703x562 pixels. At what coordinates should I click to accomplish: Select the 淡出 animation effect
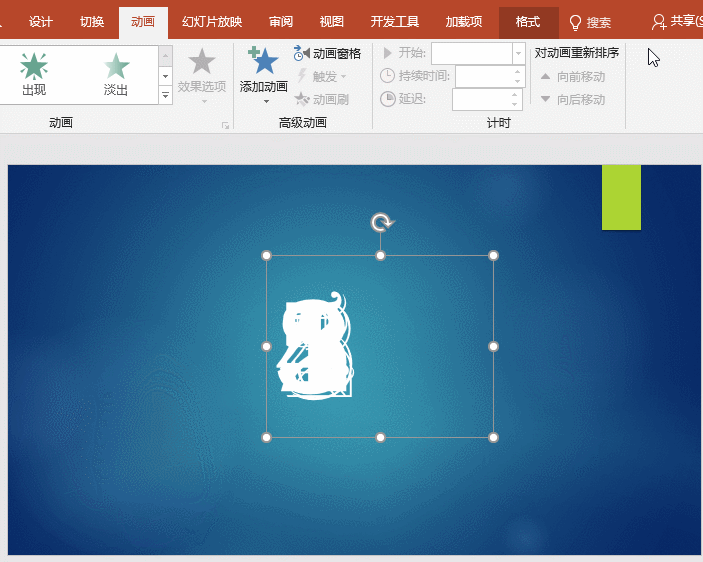[116, 74]
